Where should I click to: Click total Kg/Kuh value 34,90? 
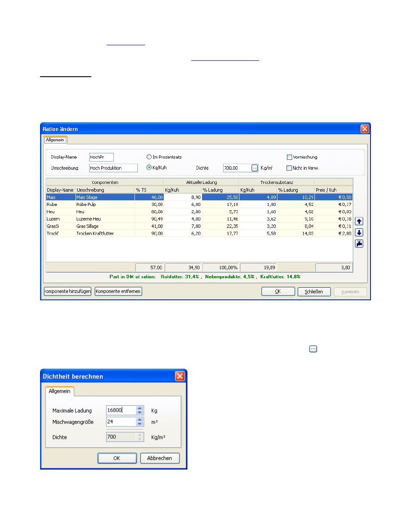pyautogui.click(x=183, y=268)
